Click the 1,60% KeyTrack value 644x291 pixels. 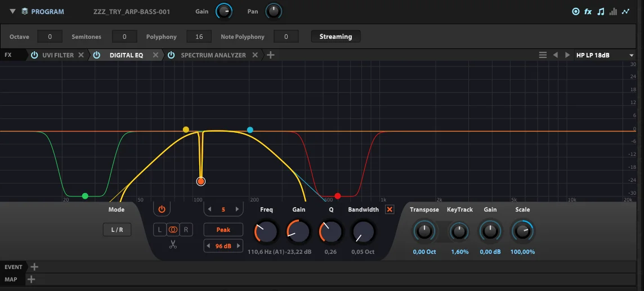tap(459, 252)
